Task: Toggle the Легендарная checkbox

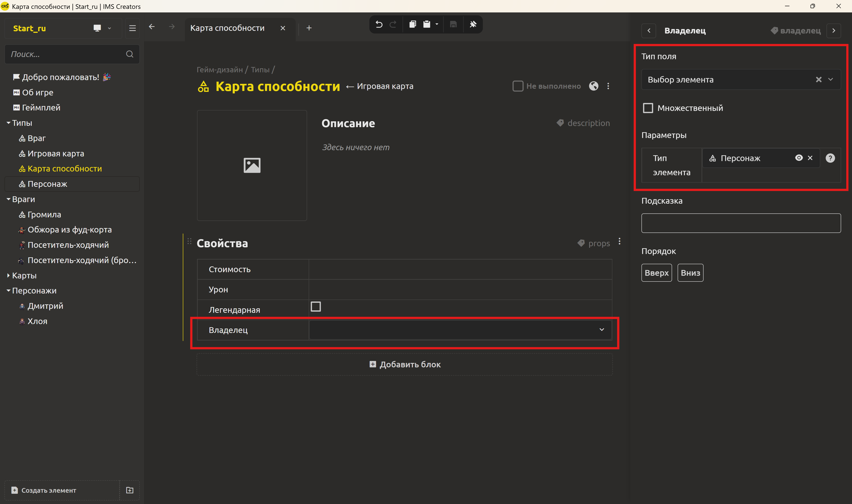Action: pyautogui.click(x=316, y=306)
